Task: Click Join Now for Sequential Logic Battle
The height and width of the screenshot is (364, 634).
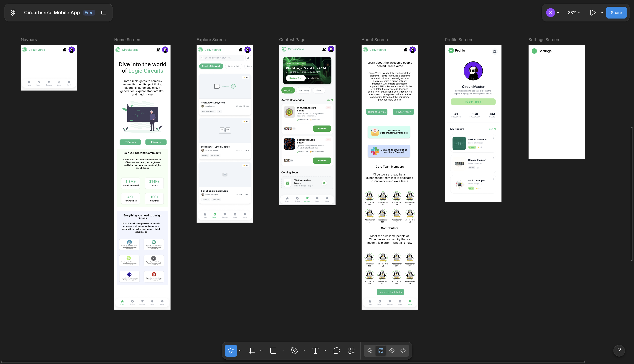Action: click(322, 161)
